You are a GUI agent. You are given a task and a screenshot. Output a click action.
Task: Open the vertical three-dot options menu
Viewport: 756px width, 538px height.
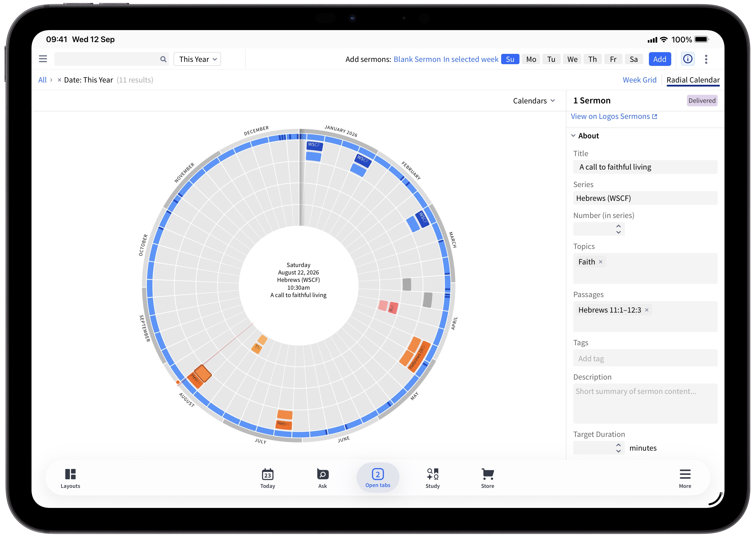click(706, 59)
